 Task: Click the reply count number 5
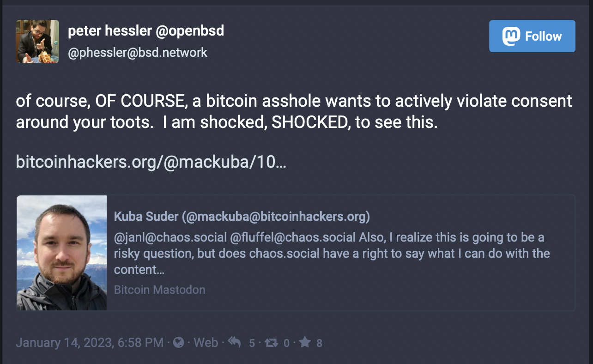252,343
